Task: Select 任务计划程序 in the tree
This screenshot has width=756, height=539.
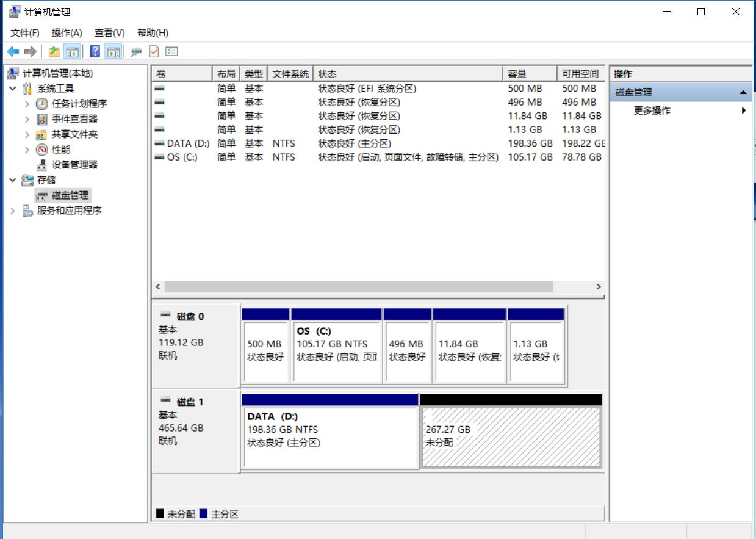Action: 79,104
